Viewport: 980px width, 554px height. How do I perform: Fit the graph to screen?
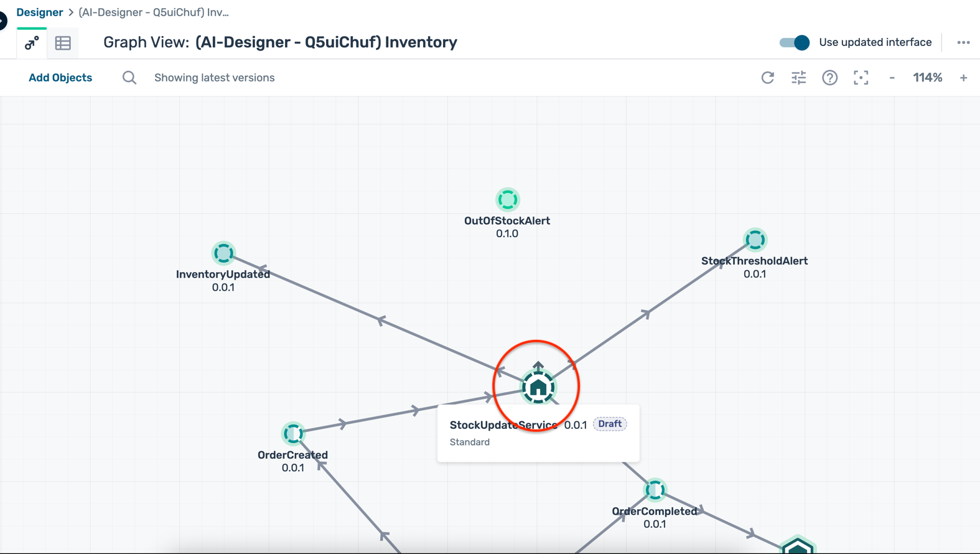tap(861, 78)
